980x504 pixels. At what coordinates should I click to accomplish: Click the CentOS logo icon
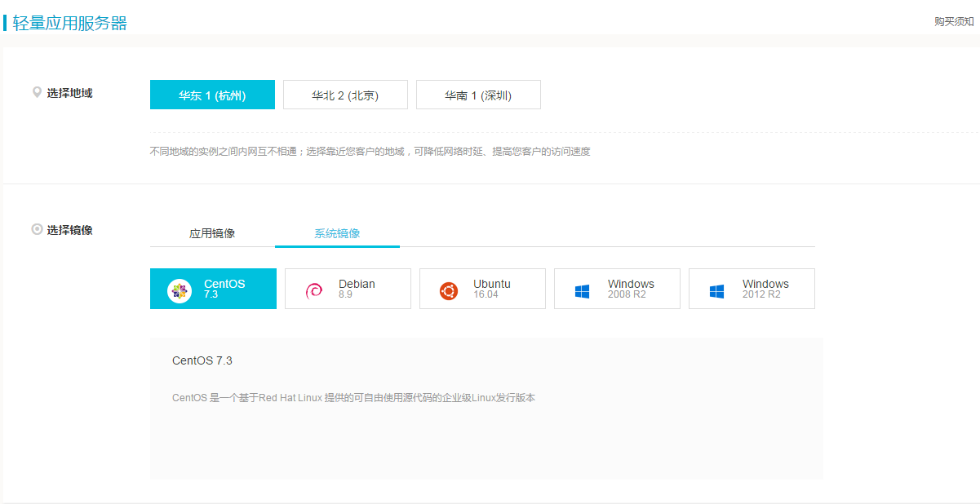[x=180, y=291]
